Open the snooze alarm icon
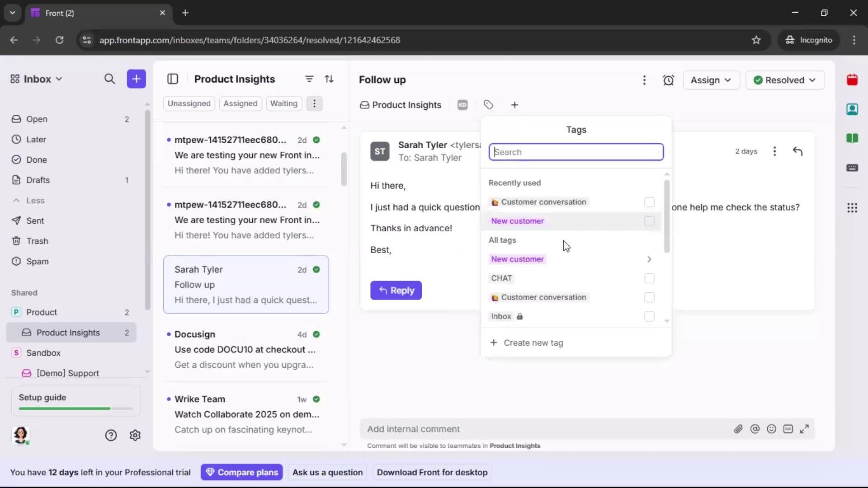The image size is (868, 488). coord(669,80)
